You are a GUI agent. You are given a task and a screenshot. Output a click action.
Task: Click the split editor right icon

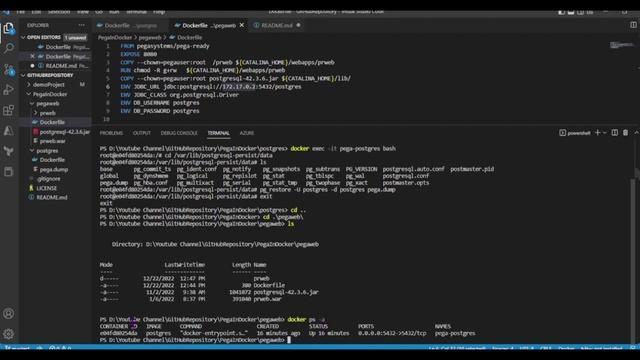click(x=633, y=25)
